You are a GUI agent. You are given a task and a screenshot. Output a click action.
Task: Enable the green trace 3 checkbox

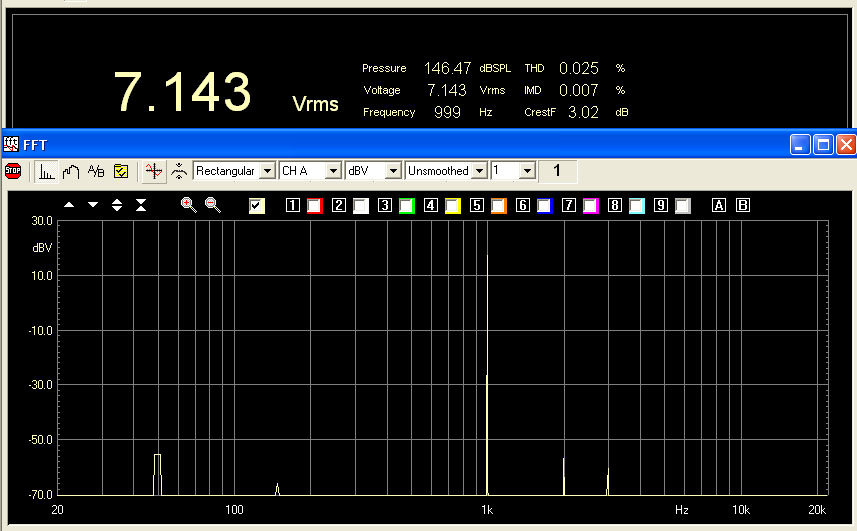(406, 206)
